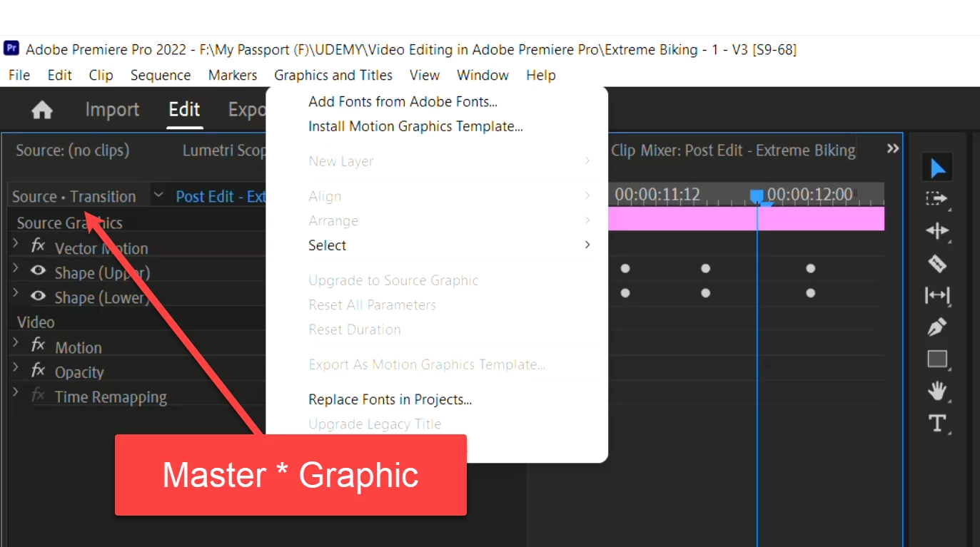Select the Razor tool

937,263
